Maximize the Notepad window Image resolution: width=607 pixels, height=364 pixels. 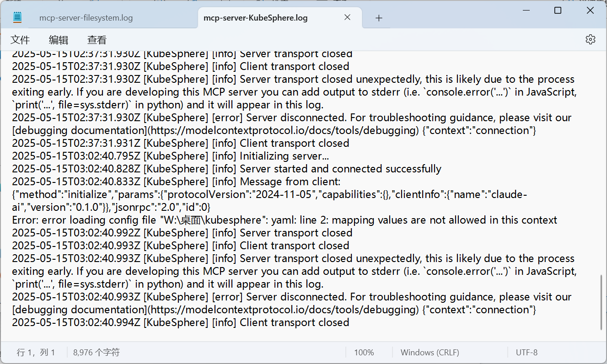pyautogui.click(x=558, y=10)
